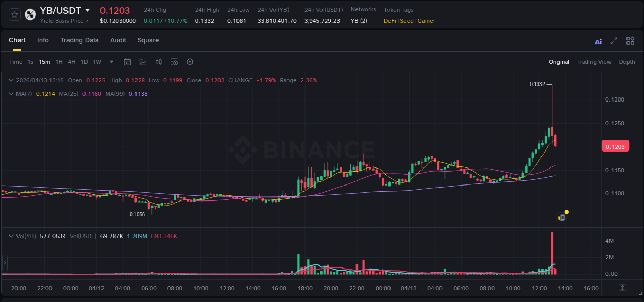Switch to the Info tab
The width and height of the screenshot is (644, 302).
(43, 40)
